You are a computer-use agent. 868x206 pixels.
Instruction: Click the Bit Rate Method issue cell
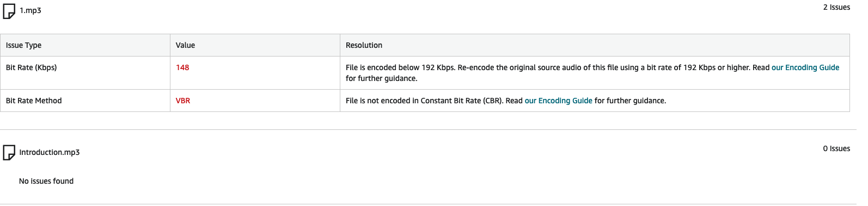coord(85,101)
